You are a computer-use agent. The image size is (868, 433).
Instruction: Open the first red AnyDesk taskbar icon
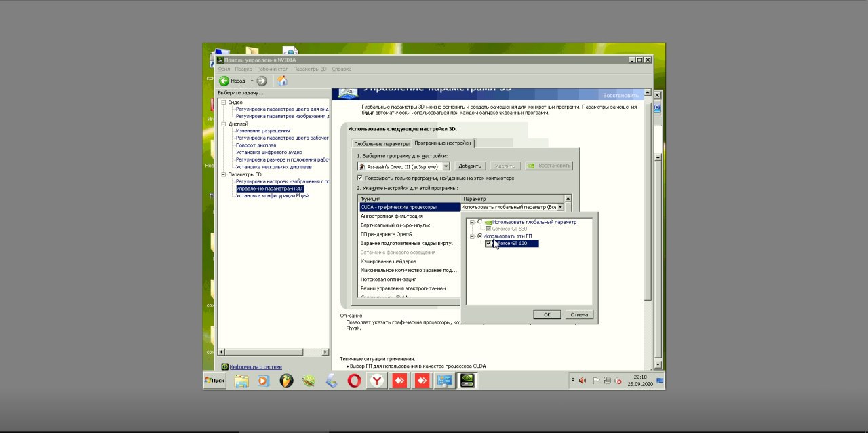click(399, 381)
